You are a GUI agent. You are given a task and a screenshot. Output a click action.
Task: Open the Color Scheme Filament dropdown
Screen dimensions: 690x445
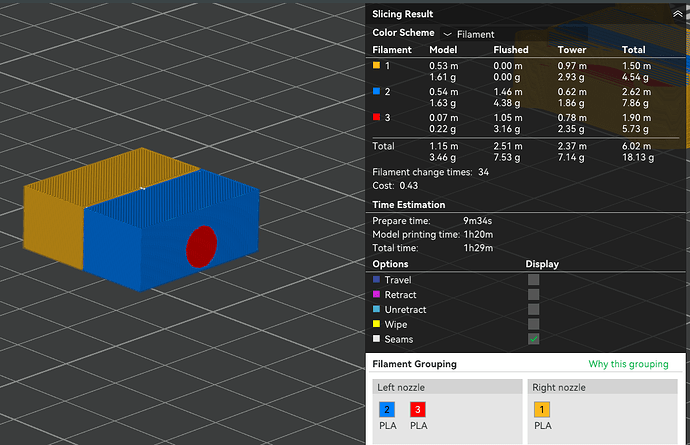pos(513,34)
